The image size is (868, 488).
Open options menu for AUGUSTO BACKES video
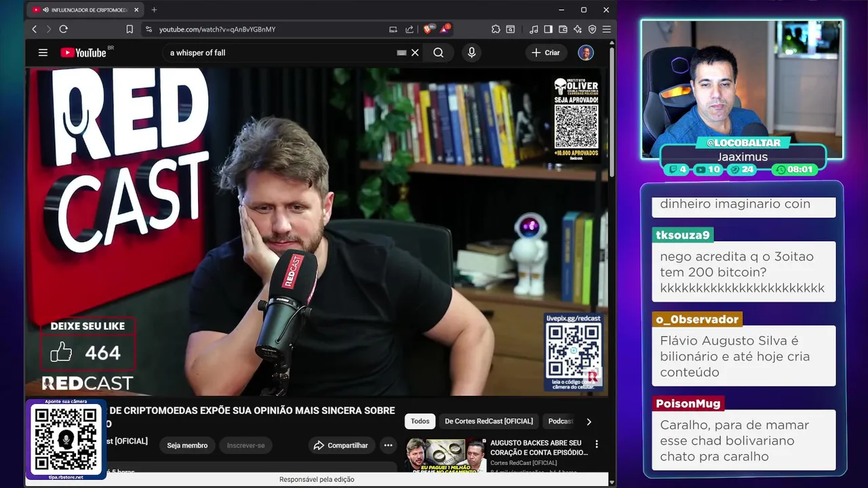(x=597, y=444)
